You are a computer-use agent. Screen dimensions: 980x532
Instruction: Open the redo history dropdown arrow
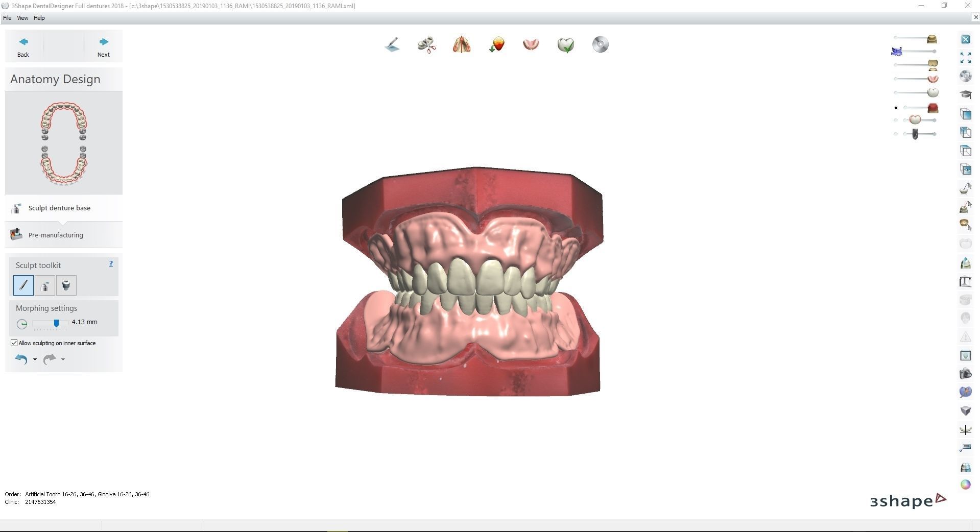pyautogui.click(x=63, y=359)
